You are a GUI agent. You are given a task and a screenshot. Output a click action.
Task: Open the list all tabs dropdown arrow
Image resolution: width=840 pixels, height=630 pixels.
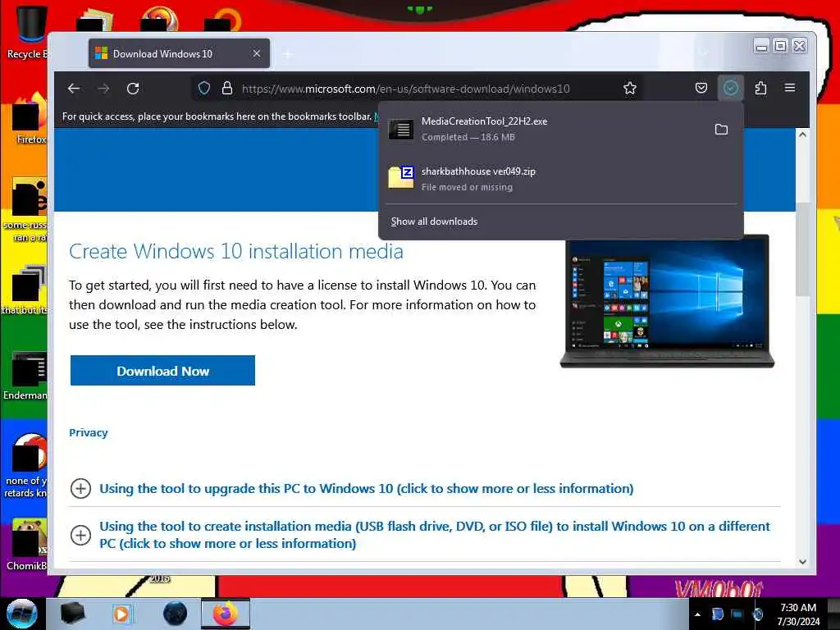pos(703,53)
